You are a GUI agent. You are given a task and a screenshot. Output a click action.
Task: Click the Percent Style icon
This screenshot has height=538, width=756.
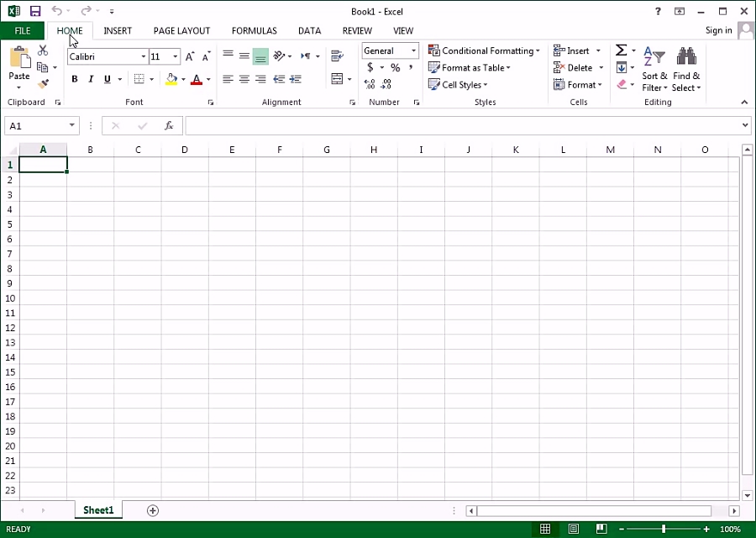395,68
